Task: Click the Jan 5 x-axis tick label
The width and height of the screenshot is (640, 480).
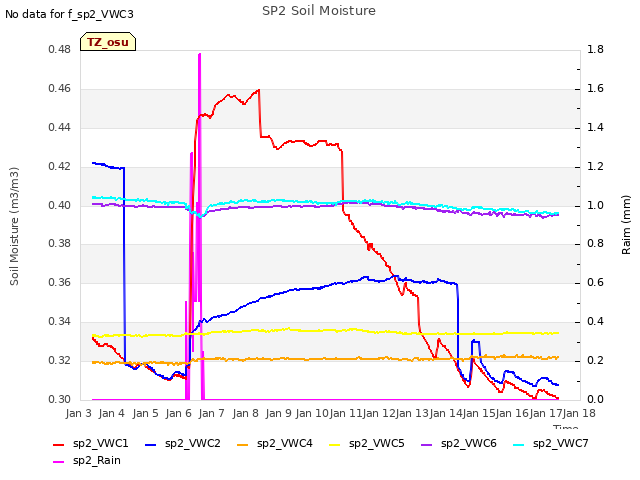Action: pyautogui.click(x=145, y=413)
